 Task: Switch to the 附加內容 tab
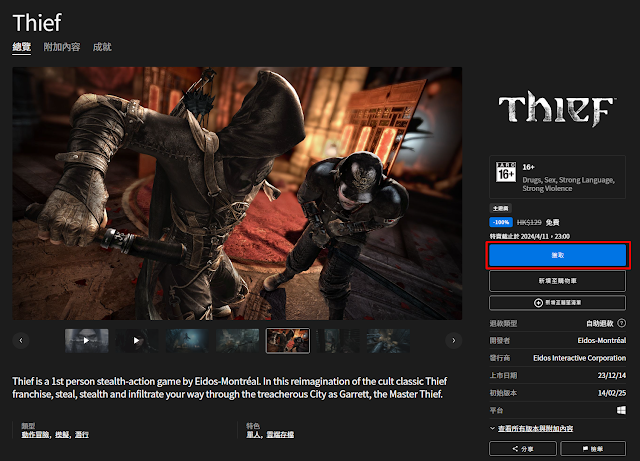coord(62,47)
